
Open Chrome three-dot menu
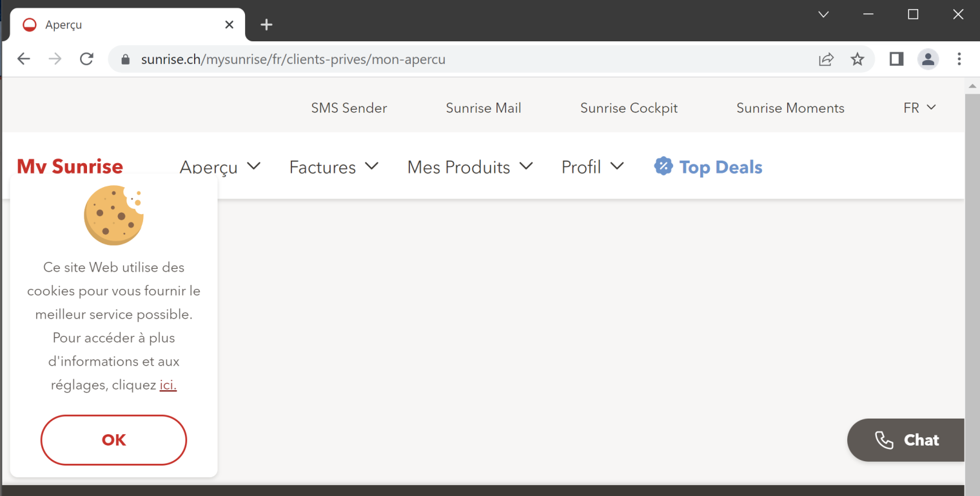pyautogui.click(x=959, y=59)
